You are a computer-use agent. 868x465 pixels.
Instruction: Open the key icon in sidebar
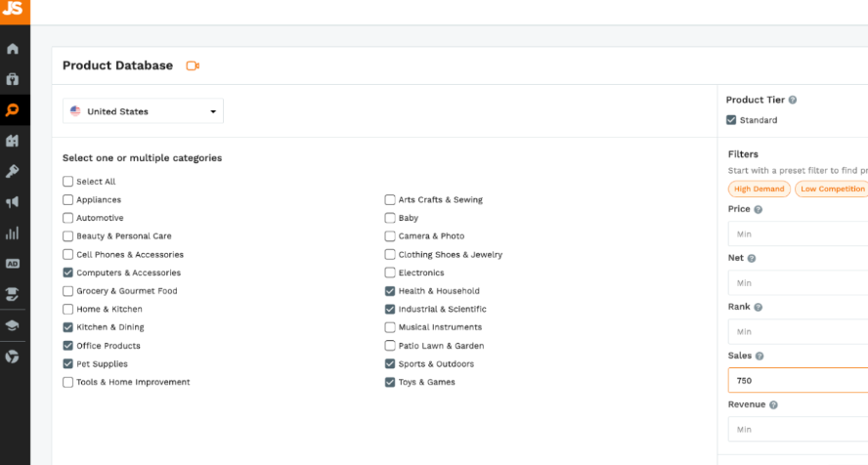click(x=12, y=171)
